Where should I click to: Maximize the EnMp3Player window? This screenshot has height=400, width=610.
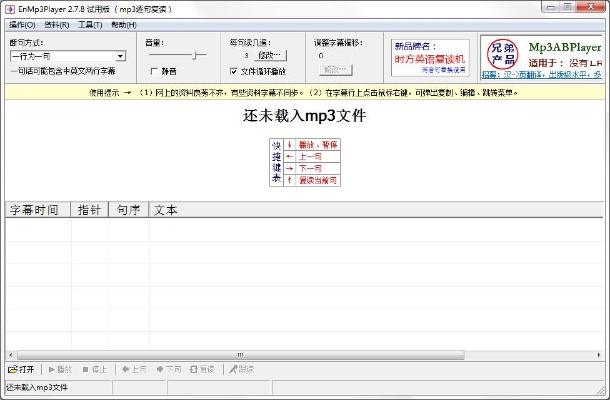click(567, 7)
